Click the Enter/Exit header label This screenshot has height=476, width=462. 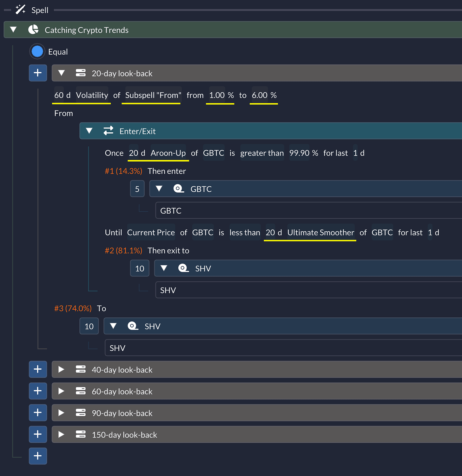[x=137, y=131]
